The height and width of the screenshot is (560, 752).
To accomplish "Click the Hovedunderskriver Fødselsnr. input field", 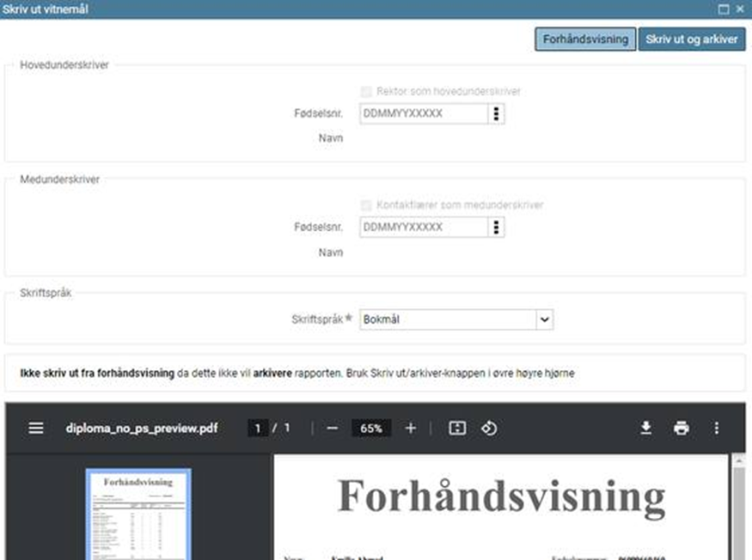I will click(x=423, y=113).
